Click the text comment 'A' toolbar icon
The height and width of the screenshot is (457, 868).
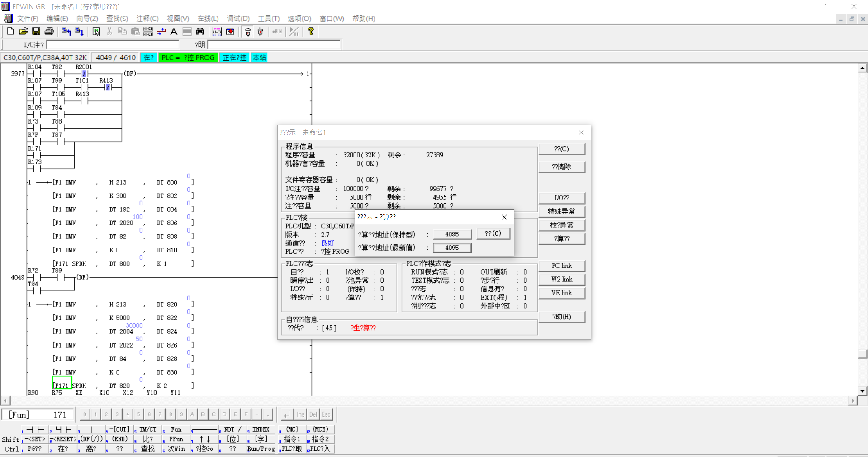pos(174,31)
